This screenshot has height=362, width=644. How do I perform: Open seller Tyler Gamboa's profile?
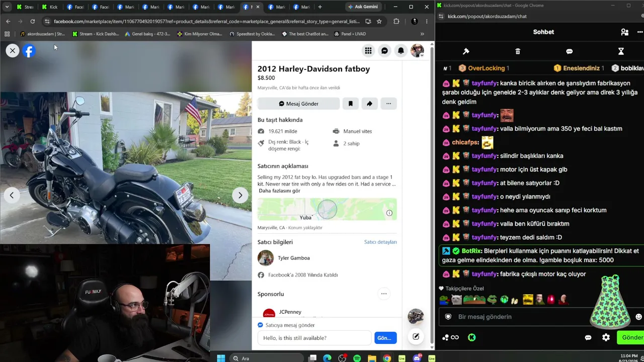pyautogui.click(x=294, y=258)
